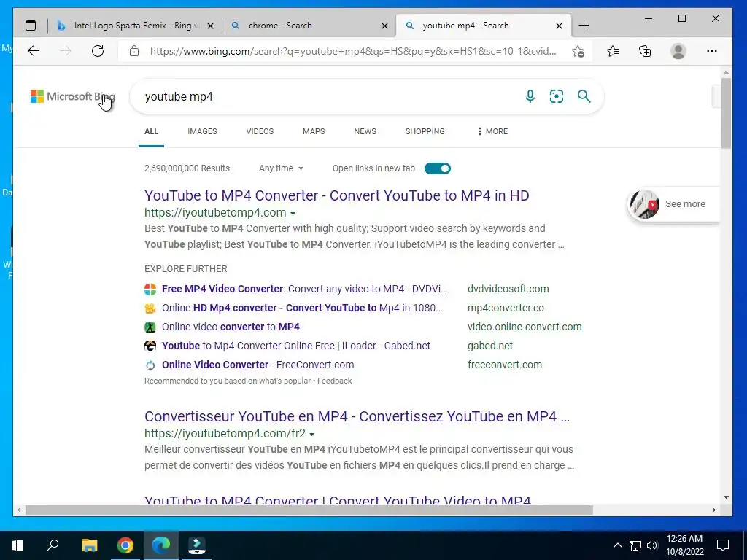The image size is (747, 560).
Task: Open File Explorer from taskbar
Action: (89, 545)
